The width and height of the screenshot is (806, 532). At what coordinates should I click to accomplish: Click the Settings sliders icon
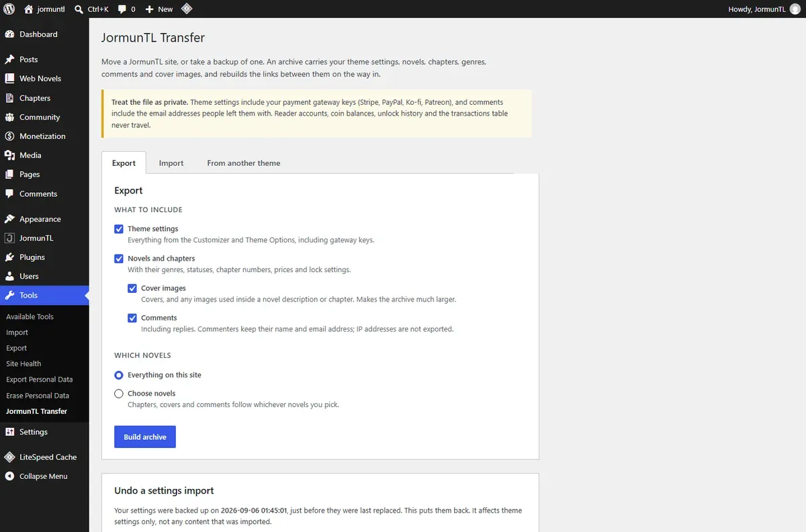9,432
